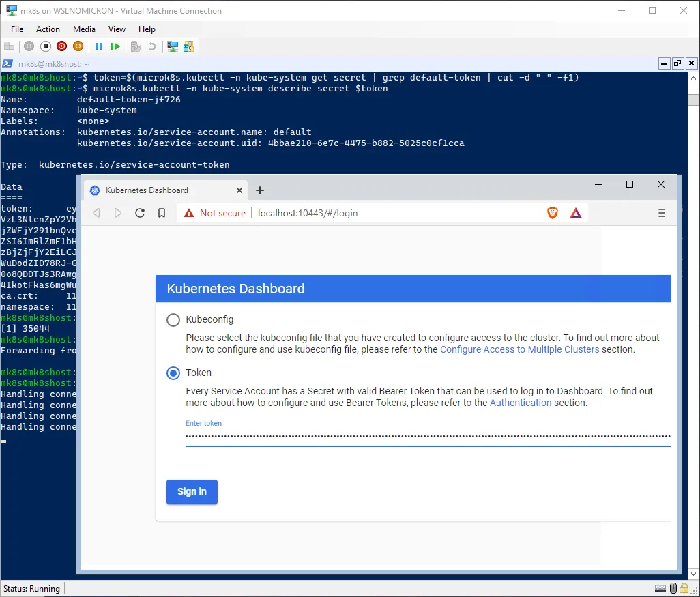
Task: Click the green Reset VM icon
Action: [x=115, y=46]
